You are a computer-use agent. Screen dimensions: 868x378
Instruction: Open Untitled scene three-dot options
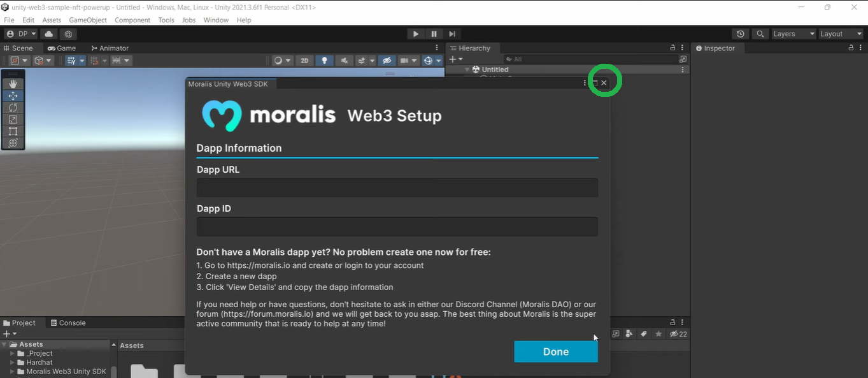683,69
